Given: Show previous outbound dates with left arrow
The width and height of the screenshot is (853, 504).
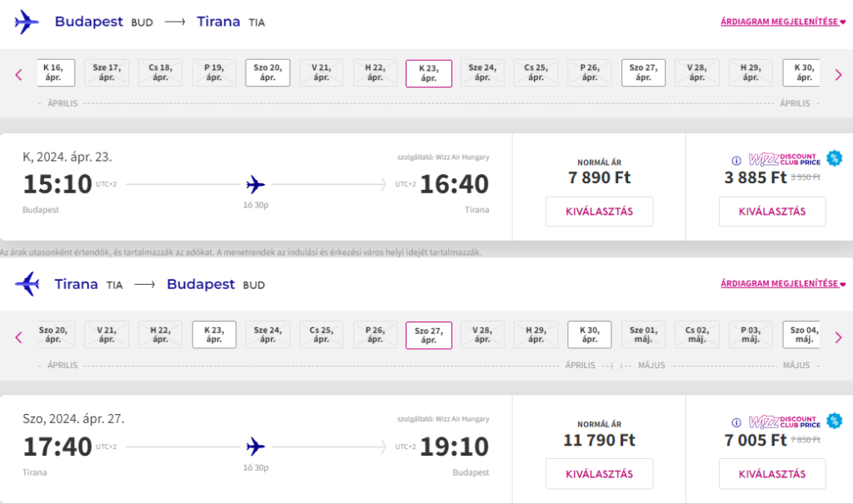Looking at the screenshot, I should 18,75.
